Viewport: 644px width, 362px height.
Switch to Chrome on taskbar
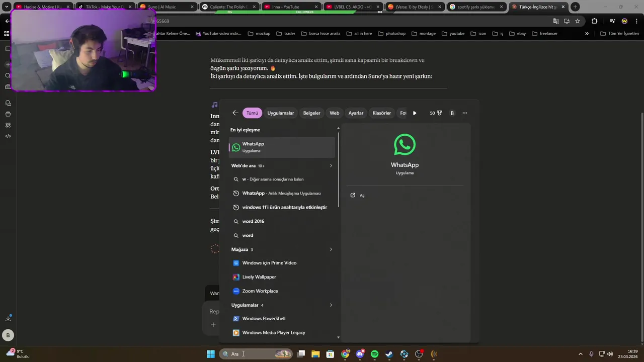345,354
